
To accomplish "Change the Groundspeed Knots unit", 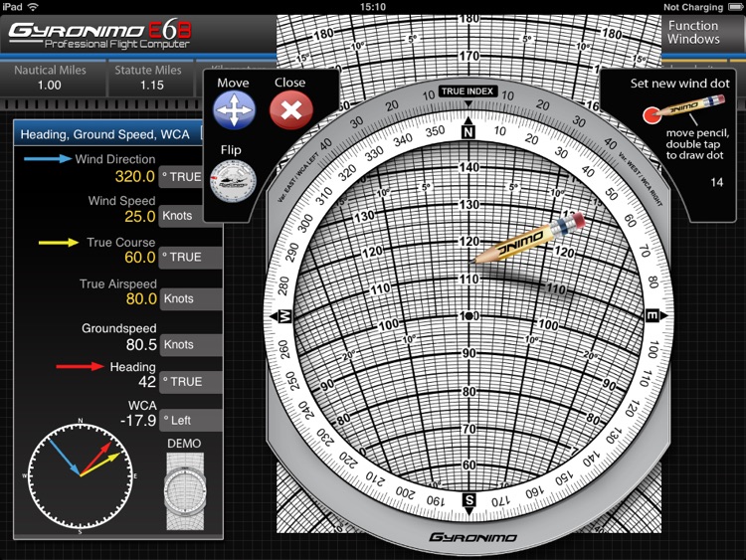I will pyautogui.click(x=191, y=345).
